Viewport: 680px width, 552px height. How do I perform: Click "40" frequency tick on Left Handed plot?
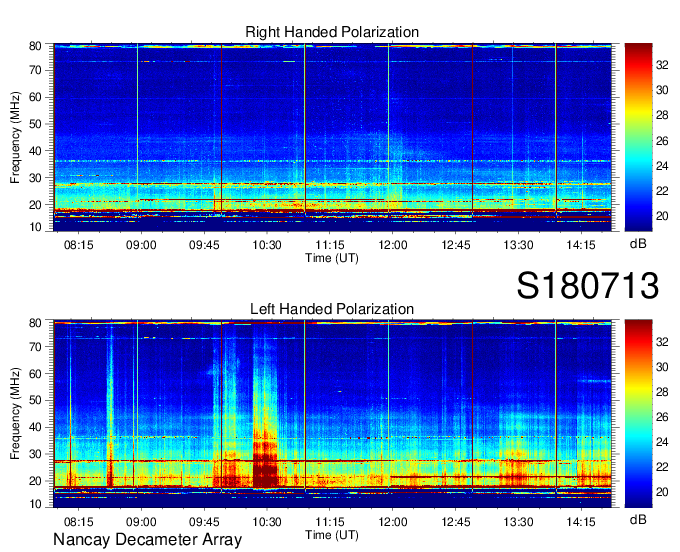pyautogui.click(x=35, y=427)
